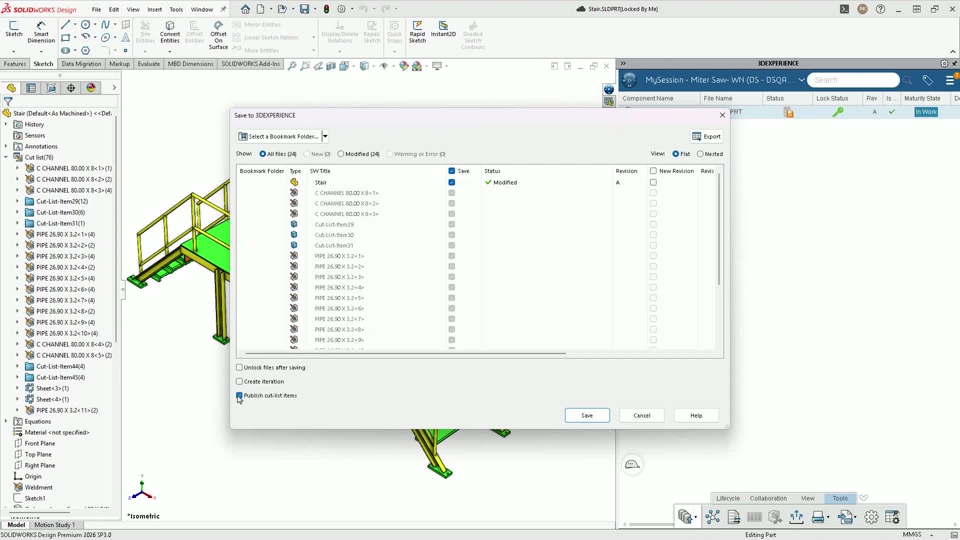This screenshot has width=960, height=540.
Task: Expand the History tree node
Action: (6, 124)
